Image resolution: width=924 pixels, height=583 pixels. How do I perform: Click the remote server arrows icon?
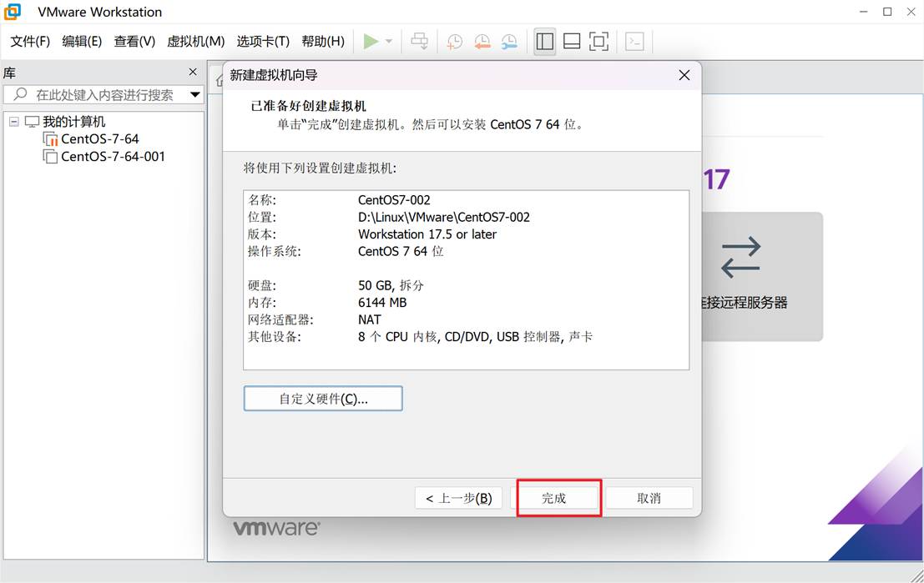click(740, 258)
